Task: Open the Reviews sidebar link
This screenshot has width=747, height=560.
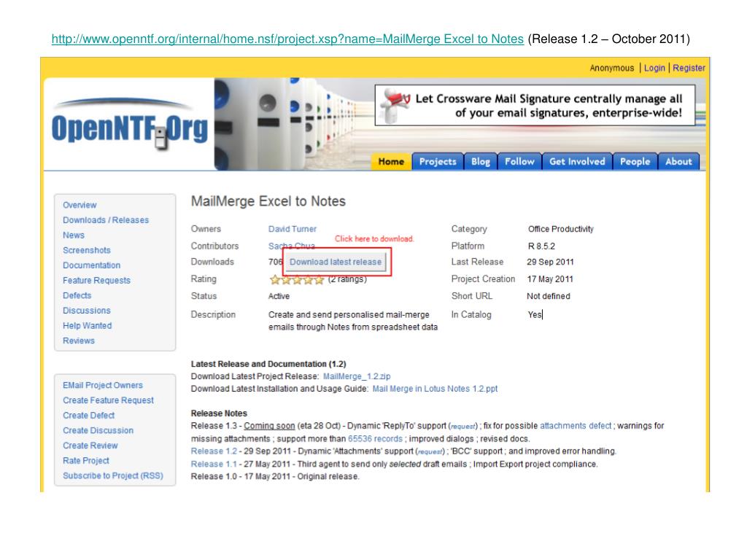Action: click(79, 341)
